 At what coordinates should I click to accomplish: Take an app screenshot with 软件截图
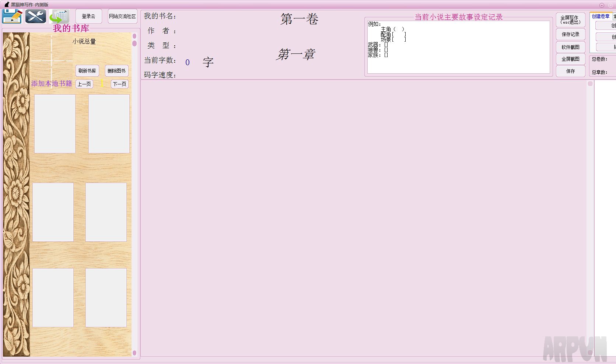coord(571,47)
